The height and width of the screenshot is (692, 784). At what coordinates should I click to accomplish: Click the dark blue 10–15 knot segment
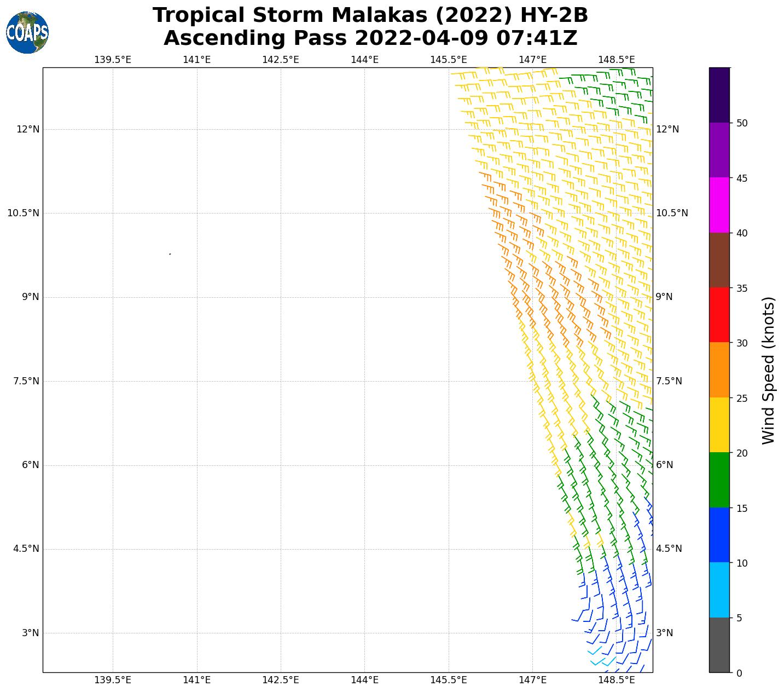(719, 535)
